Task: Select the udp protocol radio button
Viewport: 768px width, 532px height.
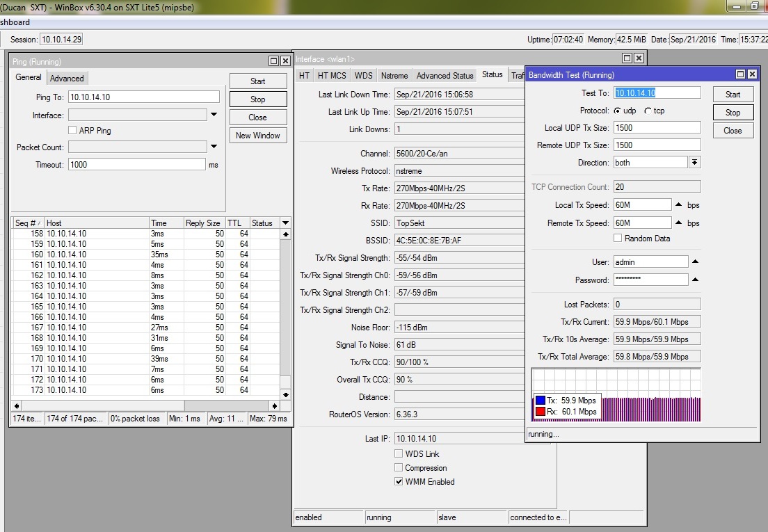Action: pos(617,111)
